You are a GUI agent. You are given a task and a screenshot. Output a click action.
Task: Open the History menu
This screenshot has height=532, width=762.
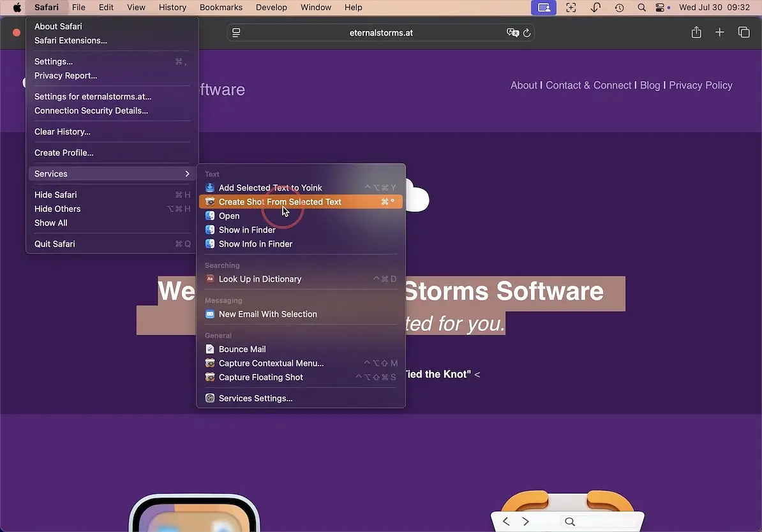point(172,8)
